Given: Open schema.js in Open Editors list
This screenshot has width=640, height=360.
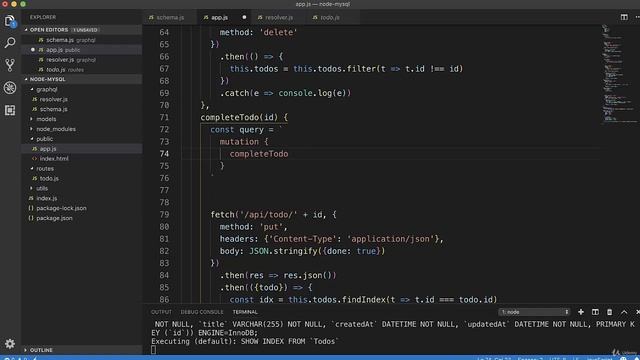Looking at the screenshot, I should [x=82, y=40].
